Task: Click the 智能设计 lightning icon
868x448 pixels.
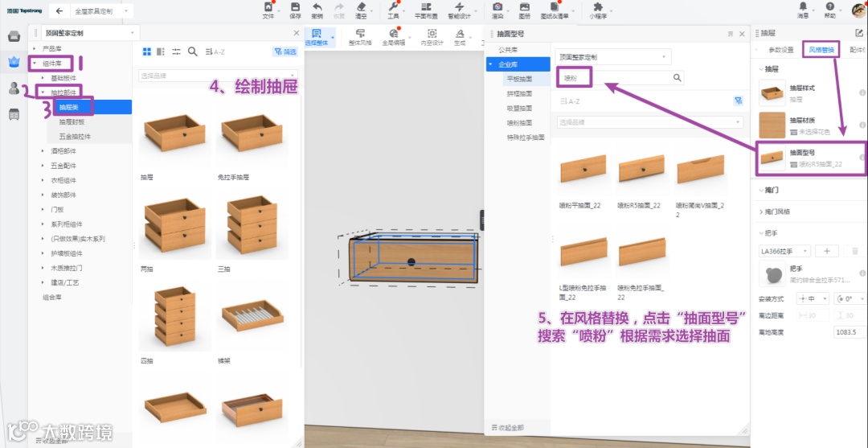Action: click(459, 7)
